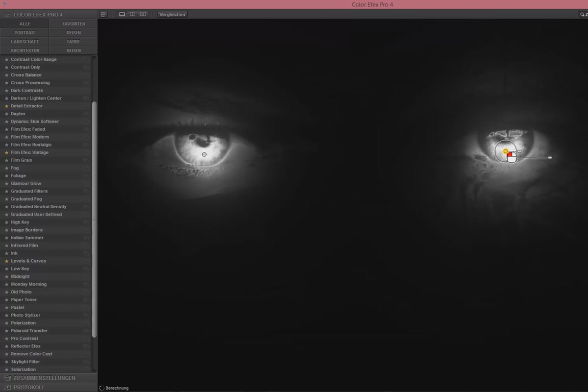
Task: Unfavorite Levels & Curves via its star
Action: coord(6,261)
